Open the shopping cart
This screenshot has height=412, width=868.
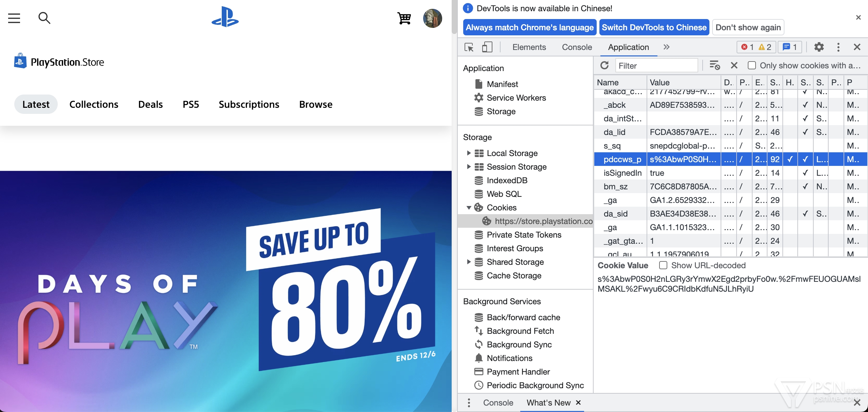[x=404, y=18]
